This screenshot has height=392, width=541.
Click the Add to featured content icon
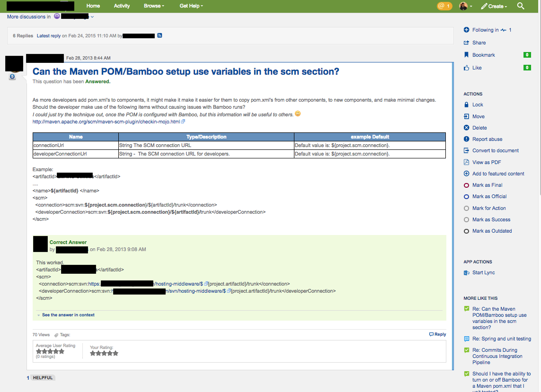coord(467,174)
